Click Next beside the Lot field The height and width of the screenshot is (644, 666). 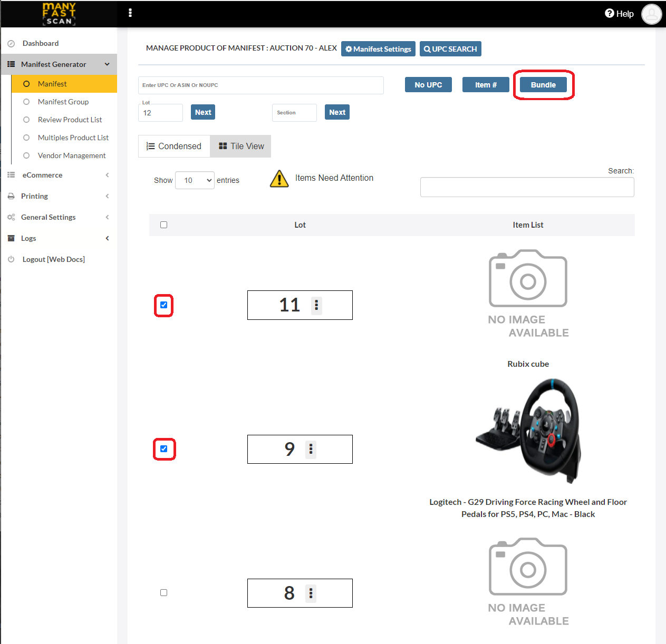pyautogui.click(x=203, y=112)
